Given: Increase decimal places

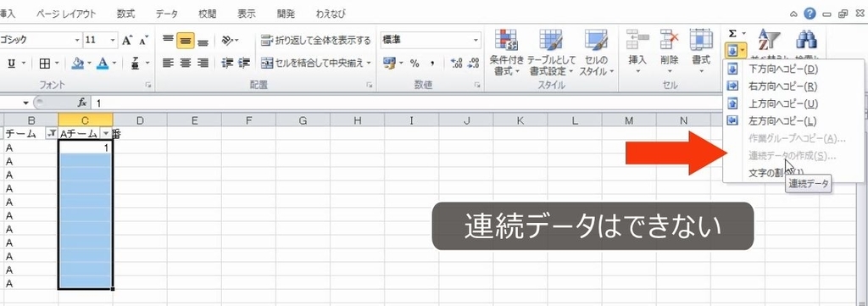Looking at the screenshot, I should click(457, 64).
